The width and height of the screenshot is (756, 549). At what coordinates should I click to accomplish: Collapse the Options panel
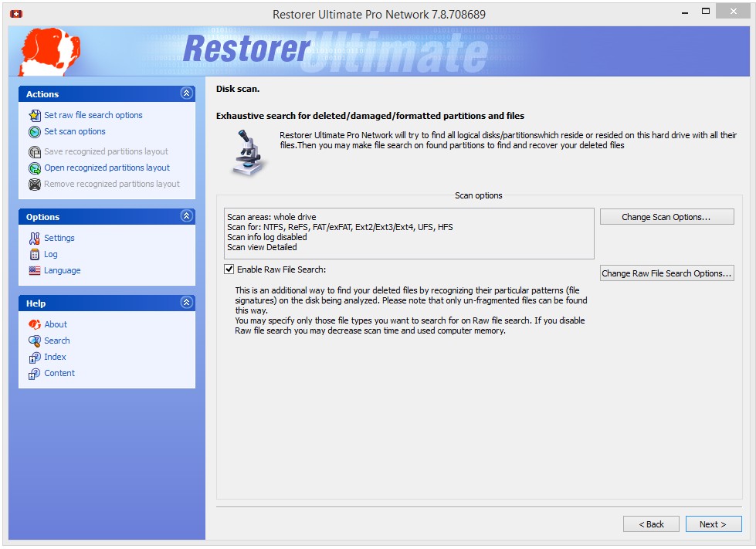187,216
